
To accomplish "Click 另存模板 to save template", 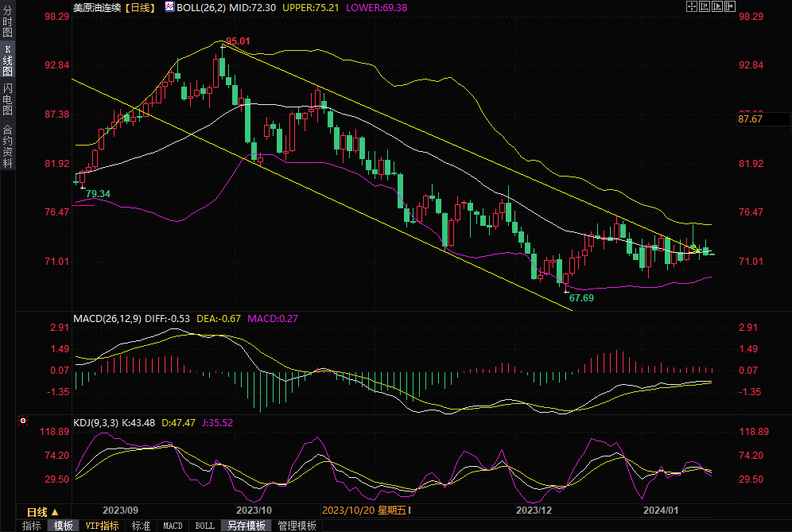I will click(246, 526).
